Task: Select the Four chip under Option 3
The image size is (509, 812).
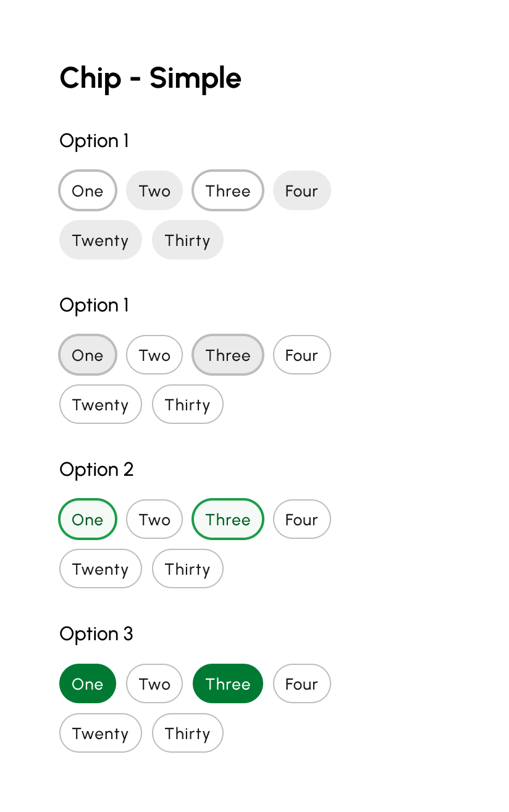Action: tap(301, 683)
